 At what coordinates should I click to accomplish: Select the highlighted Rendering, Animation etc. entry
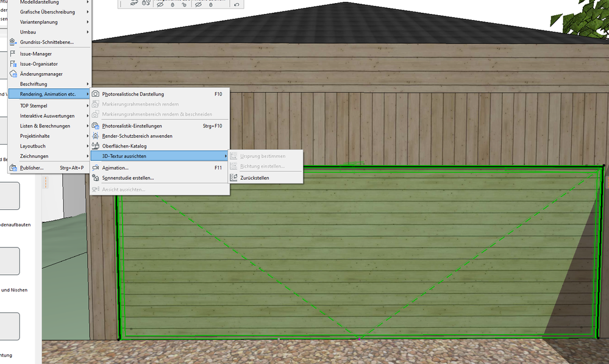point(50,94)
